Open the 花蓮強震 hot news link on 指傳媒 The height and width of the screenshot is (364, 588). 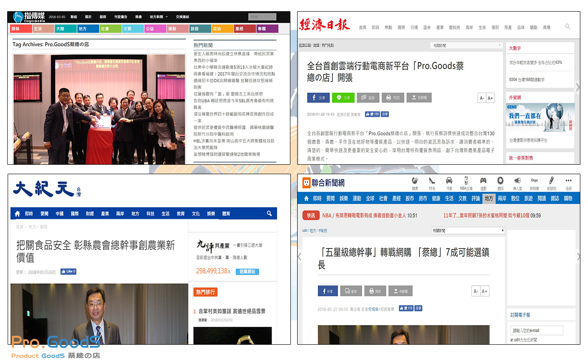(228, 94)
